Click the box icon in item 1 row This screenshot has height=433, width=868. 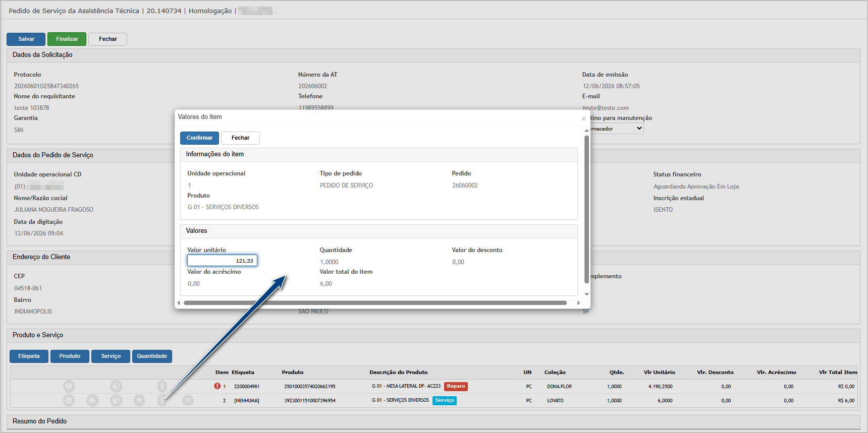pos(116,386)
